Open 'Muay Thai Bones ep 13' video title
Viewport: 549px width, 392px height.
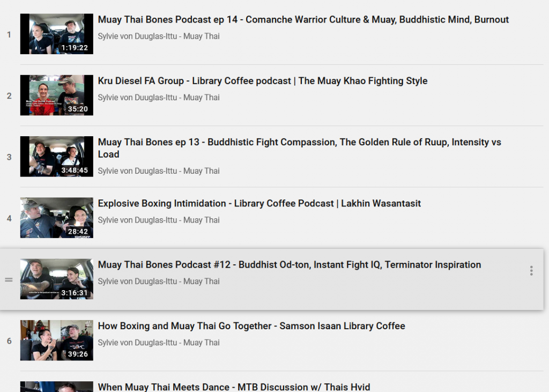pos(299,148)
